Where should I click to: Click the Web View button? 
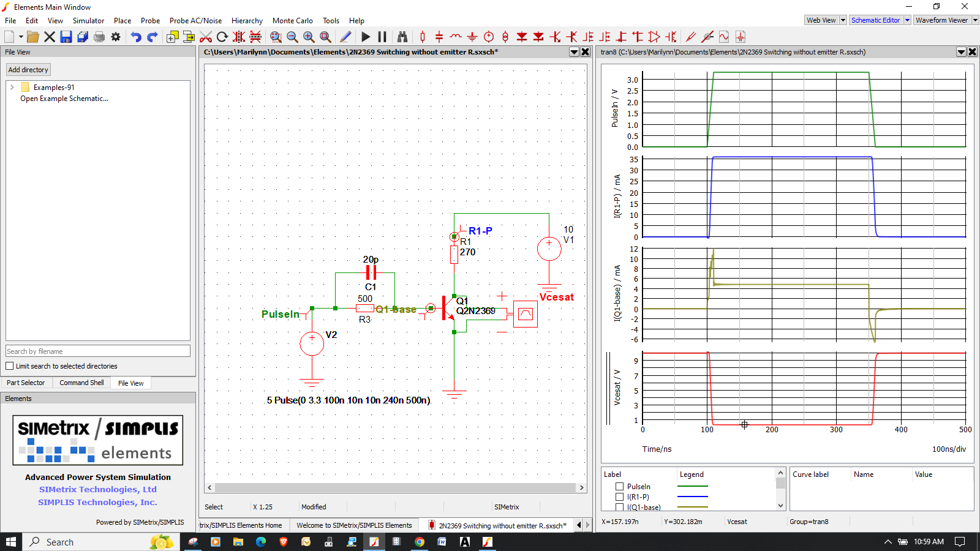821,20
